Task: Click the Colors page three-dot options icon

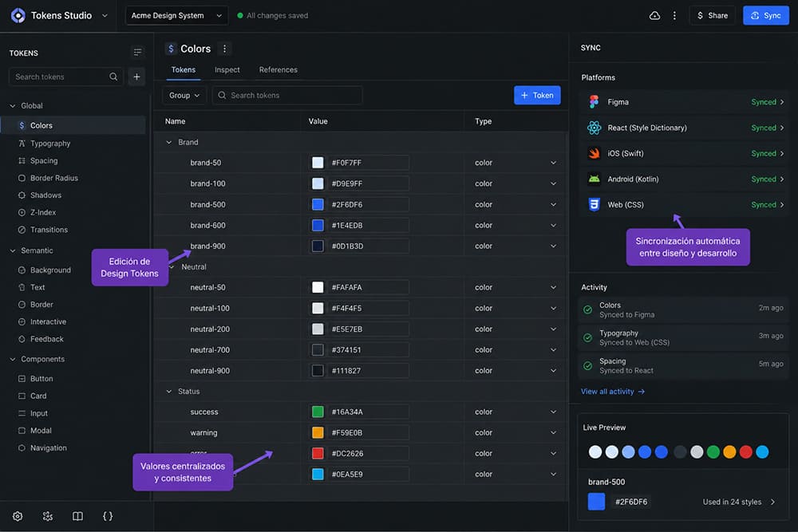Action: coord(224,49)
